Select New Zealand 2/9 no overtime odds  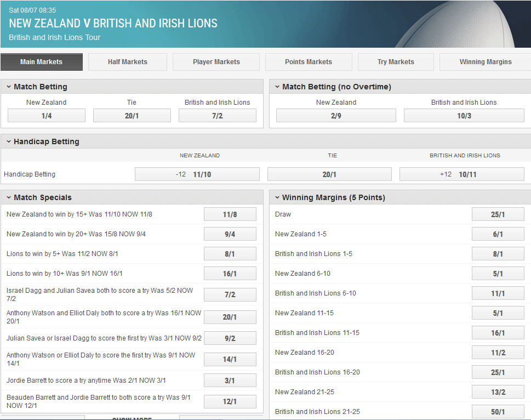[x=336, y=116]
